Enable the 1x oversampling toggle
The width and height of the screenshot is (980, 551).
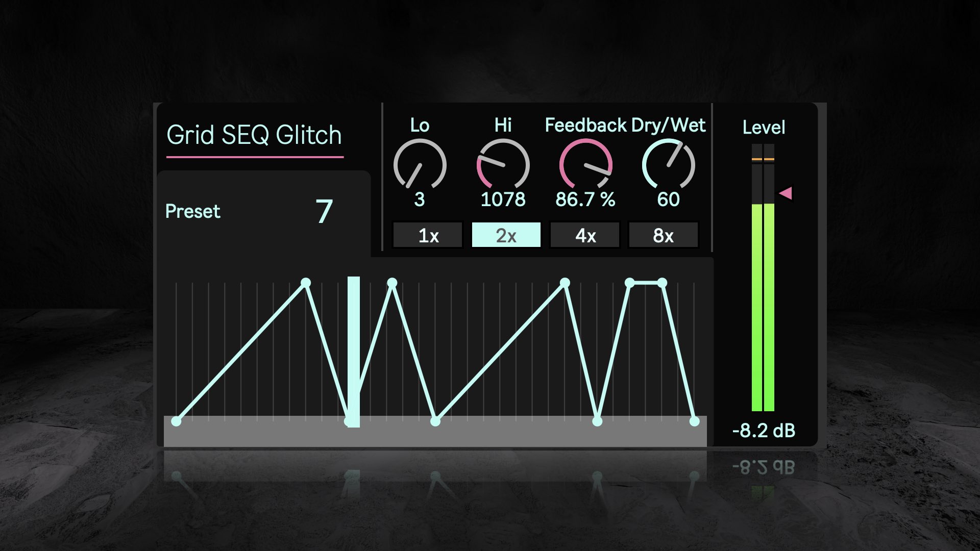[x=426, y=234]
